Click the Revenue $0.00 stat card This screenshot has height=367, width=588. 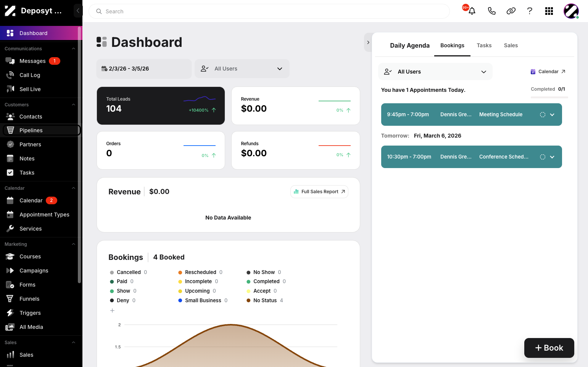point(296,106)
